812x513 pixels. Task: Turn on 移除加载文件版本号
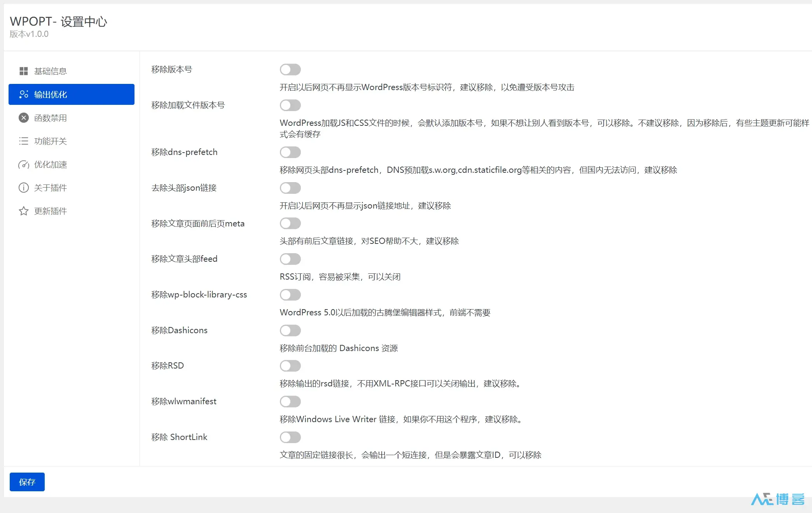coord(290,105)
